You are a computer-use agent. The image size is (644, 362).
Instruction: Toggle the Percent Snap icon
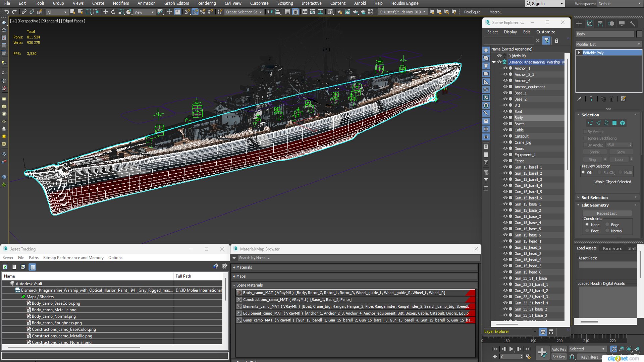pos(203,12)
